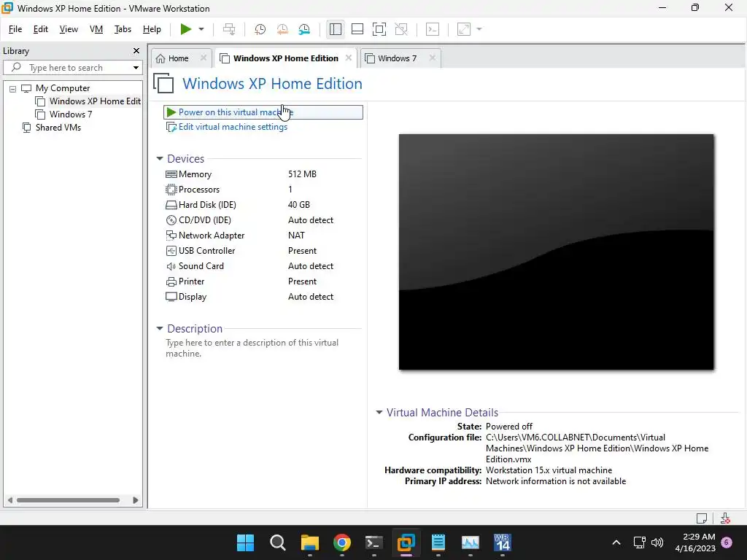Viewport: 747px width, 560px height.
Task: Collapse the Virtual Machine Details section
Action: click(379, 413)
